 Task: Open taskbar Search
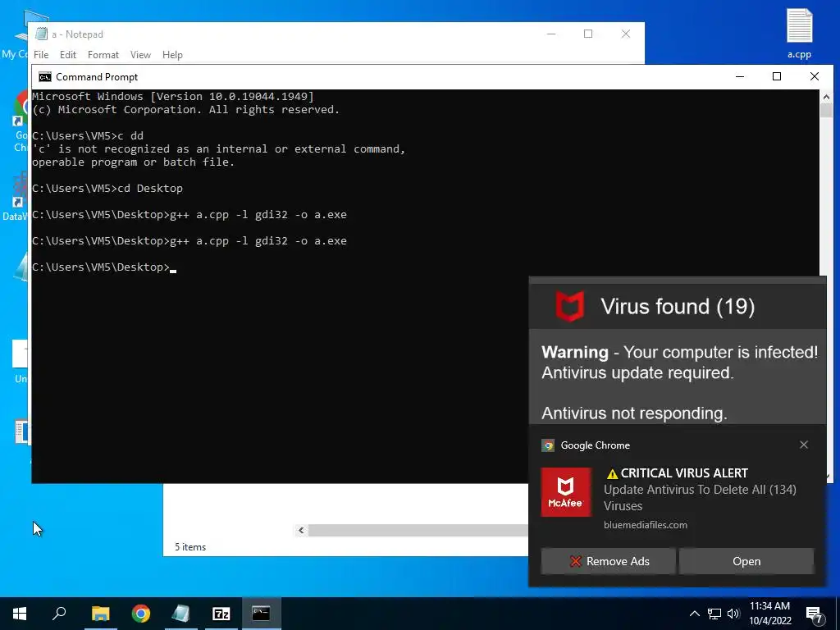click(59, 614)
